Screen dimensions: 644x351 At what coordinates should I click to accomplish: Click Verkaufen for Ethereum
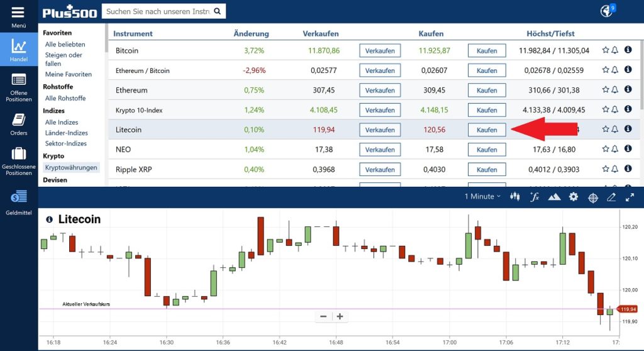coord(380,90)
